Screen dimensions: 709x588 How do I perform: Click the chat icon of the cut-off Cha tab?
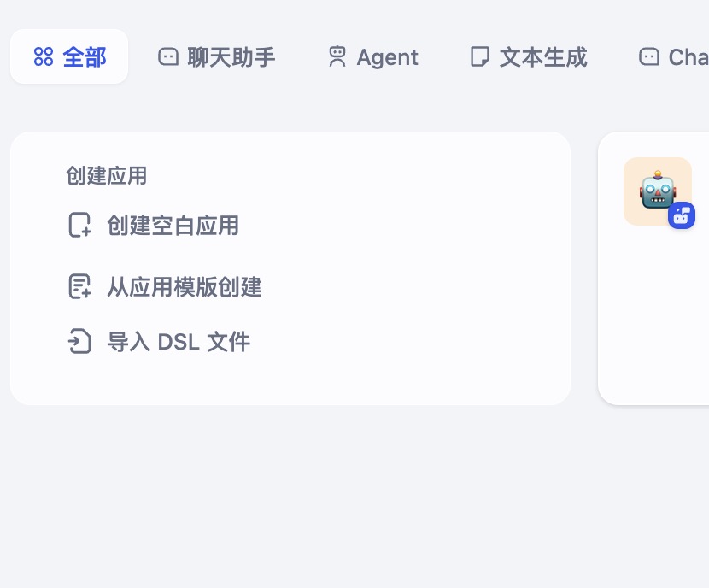[649, 57]
